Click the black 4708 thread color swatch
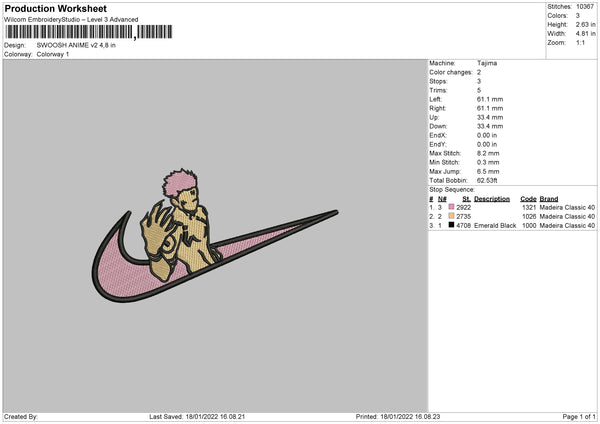 451,225
